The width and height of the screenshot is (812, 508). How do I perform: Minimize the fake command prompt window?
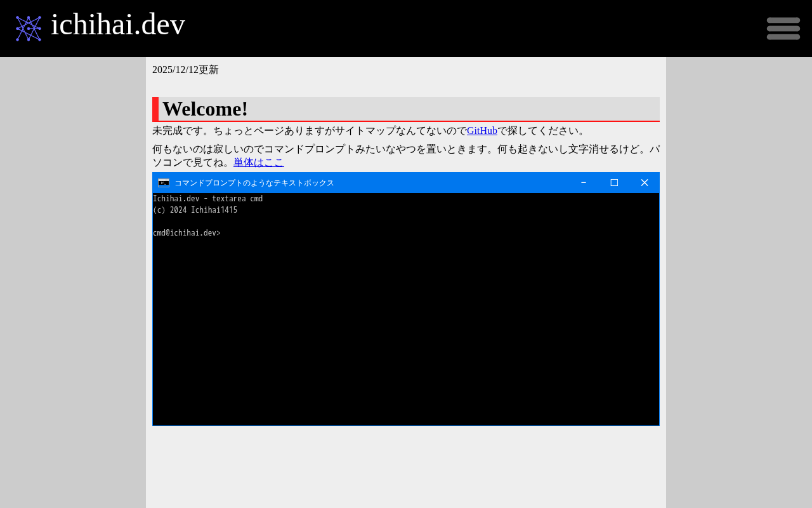pos(584,183)
